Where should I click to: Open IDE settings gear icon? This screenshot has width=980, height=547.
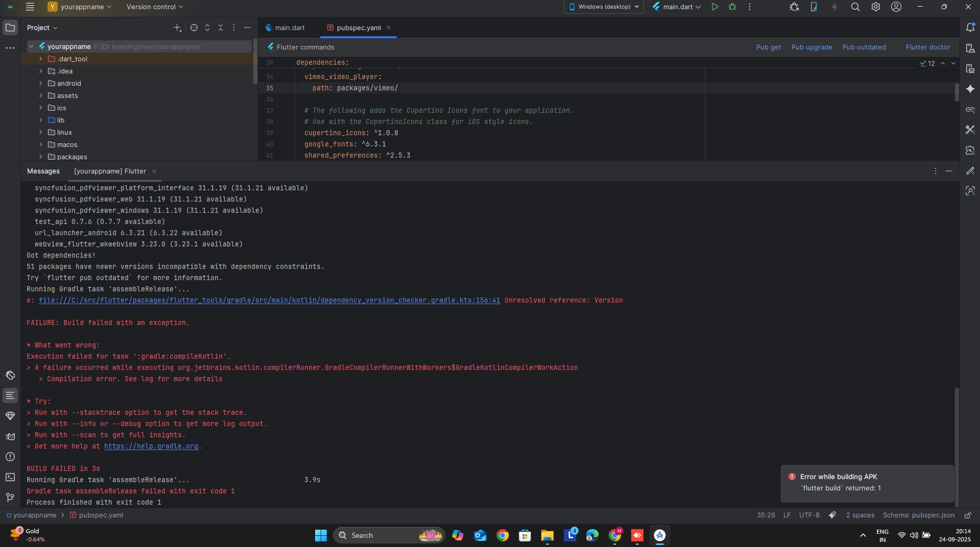coord(876,7)
